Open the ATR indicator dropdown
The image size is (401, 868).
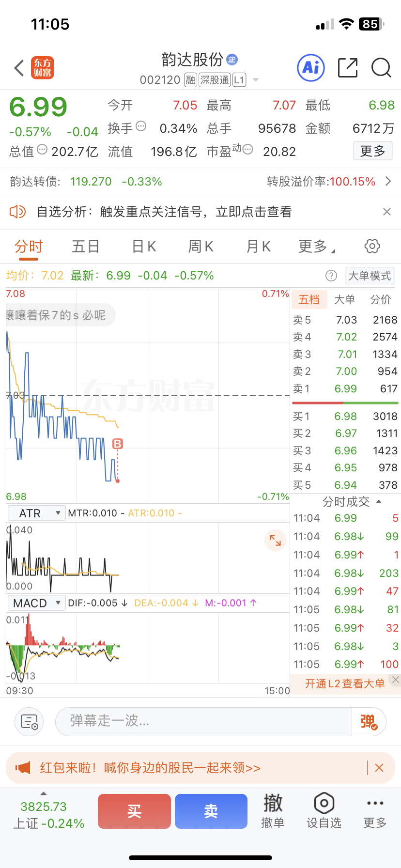[x=36, y=513]
